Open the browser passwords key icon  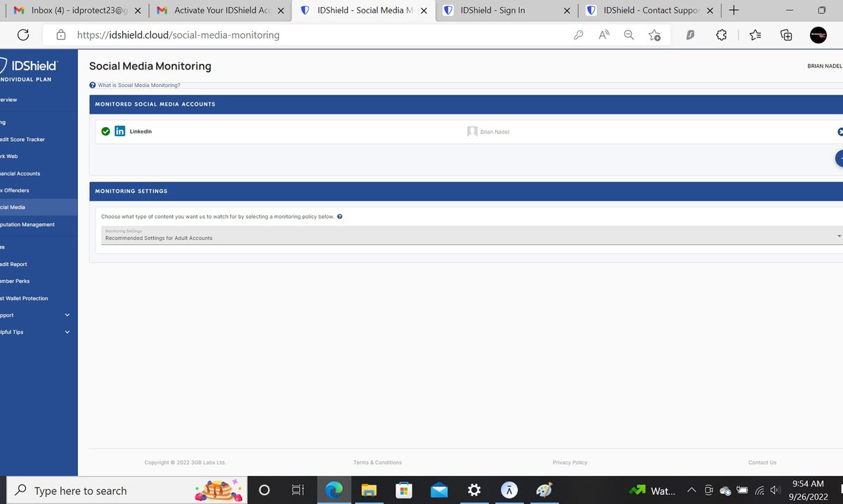point(578,34)
